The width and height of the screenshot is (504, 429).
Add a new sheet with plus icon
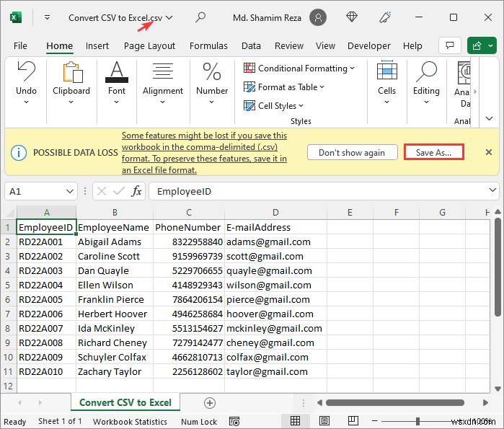(210, 403)
